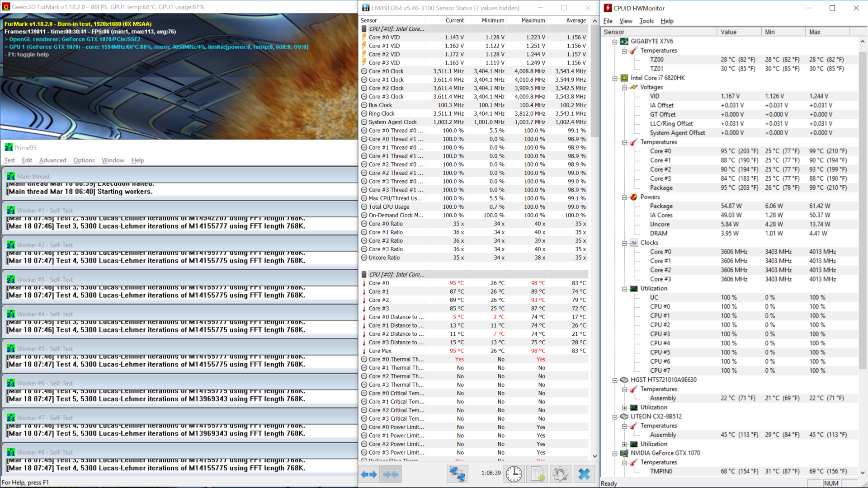Click Worker #1 Self-Test window icon
Image resolution: width=868 pixels, height=488 pixels.
click(11, 210)
